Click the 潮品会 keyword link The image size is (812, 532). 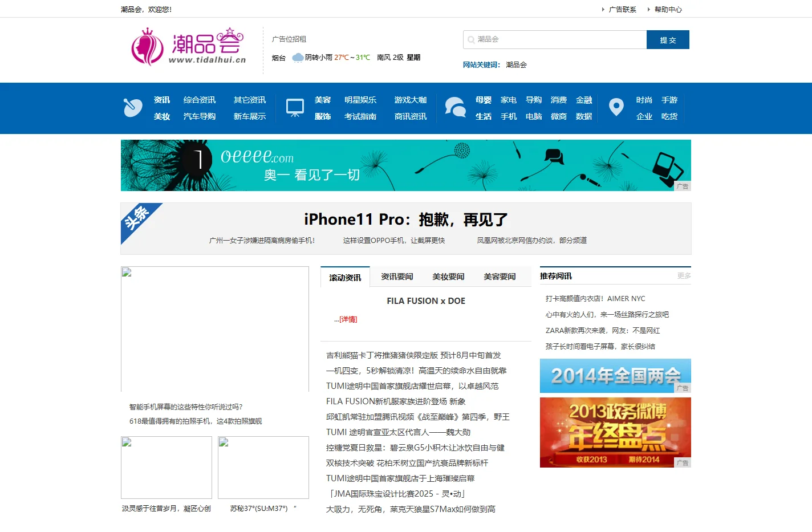516,65
